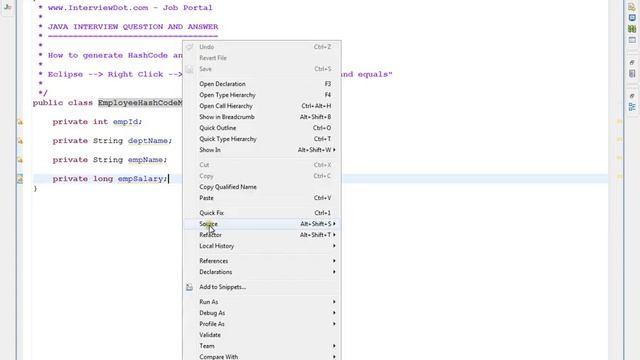Click the Add to Snippets icon
Screen dimensions: 640x360
[189, 287]
